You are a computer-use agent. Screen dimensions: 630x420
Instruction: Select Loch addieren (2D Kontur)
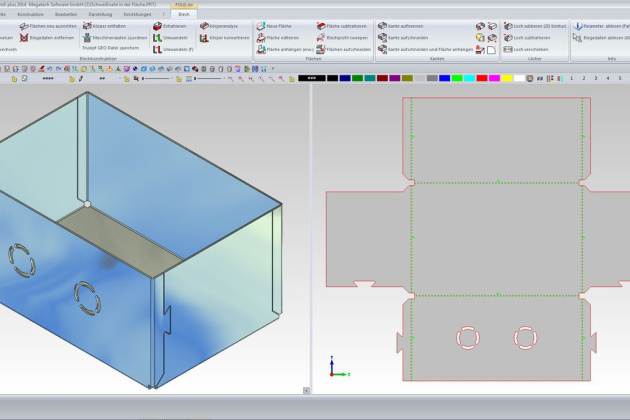(x=508, y=26)
